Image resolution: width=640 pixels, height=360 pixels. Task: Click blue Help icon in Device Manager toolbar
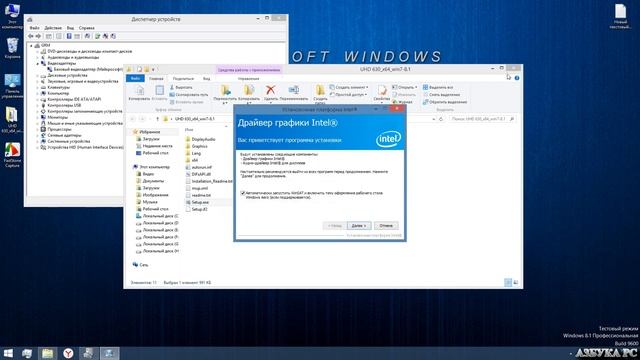point(69,36)
